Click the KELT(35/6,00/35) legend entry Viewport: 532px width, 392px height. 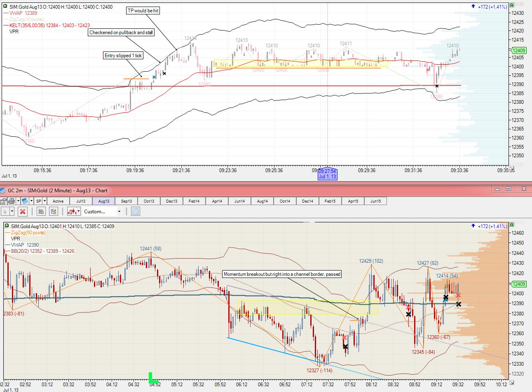(x=46, y=25)
